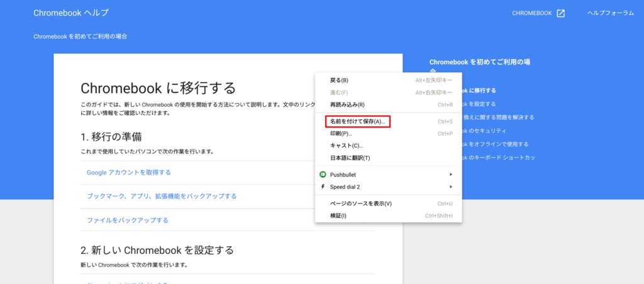The image size is (644, 284).
Task: Click Chromebook を初めてご利用の場合 breadcrumb
Action: tap(80, 36)
